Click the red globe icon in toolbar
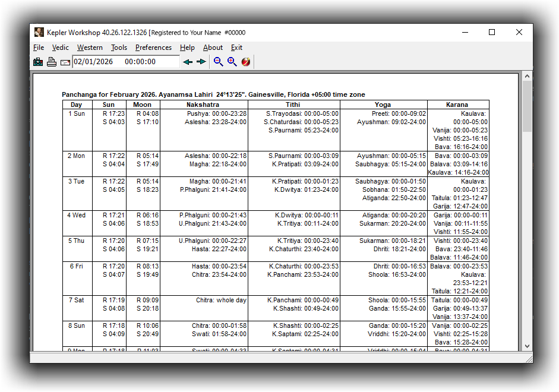Screen dimensions: 559x392 click(245, 62)
